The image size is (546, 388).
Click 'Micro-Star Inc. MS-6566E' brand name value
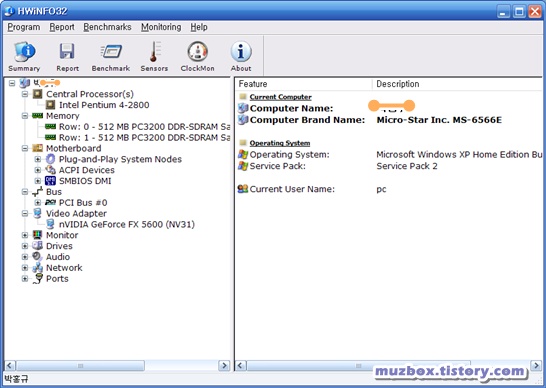click(x=439, y=120)
